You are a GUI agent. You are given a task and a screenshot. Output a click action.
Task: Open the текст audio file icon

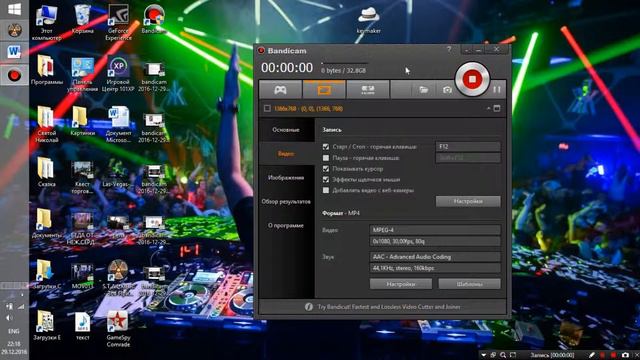[82, 326]
